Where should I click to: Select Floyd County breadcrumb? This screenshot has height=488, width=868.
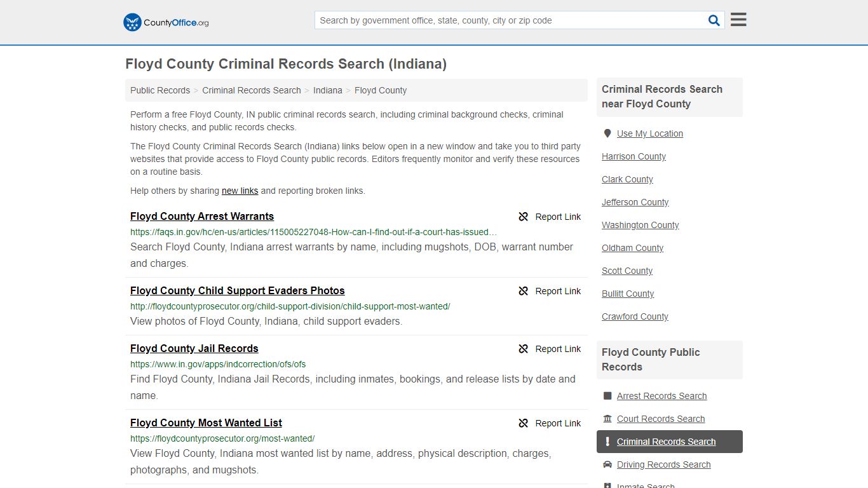pos(381,90)
